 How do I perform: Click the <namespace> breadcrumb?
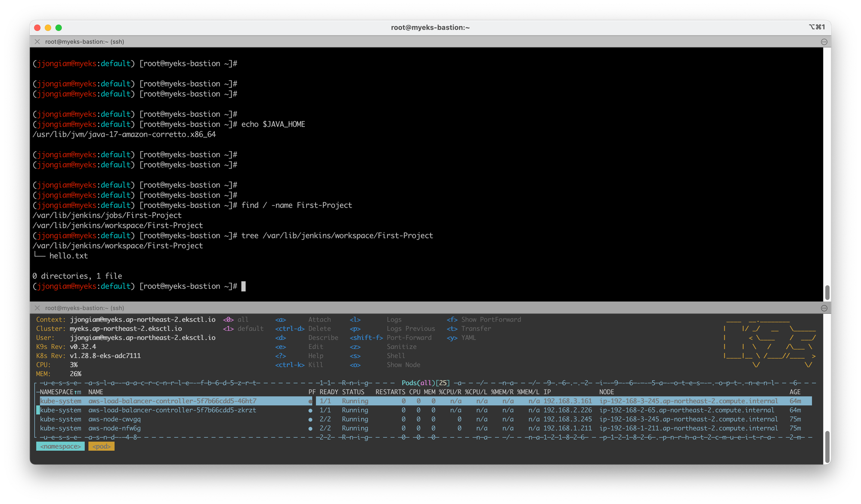click(x=60, y=447)
